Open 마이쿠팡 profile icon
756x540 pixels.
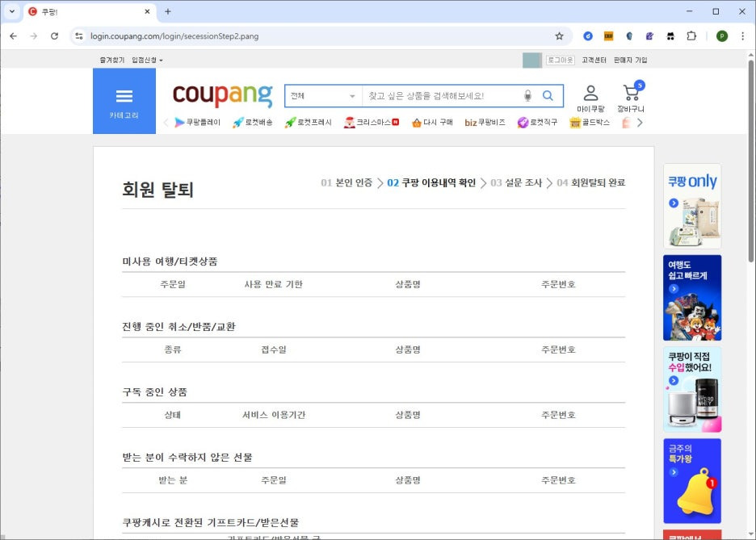(590, 98)
